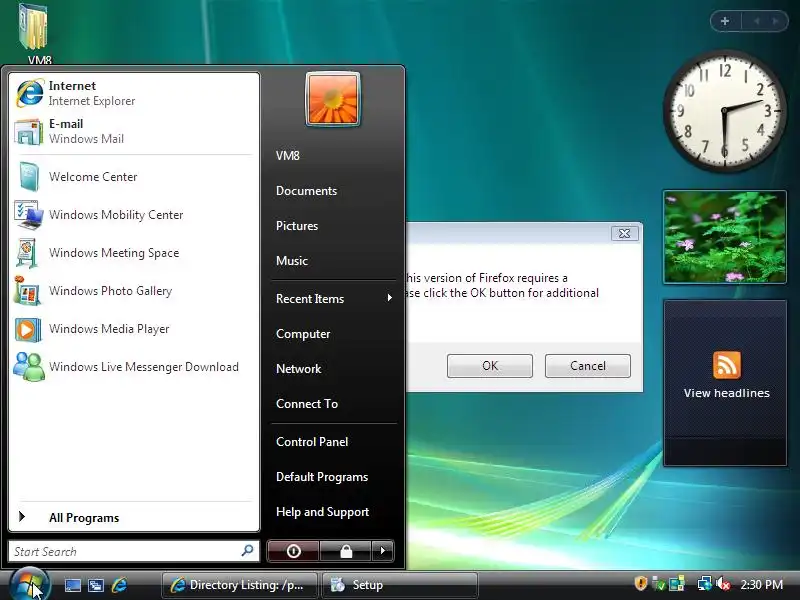This screenshot has width=800, height=600.
Task: Click Cancel in the Firefox dialog
Action: 588,366
